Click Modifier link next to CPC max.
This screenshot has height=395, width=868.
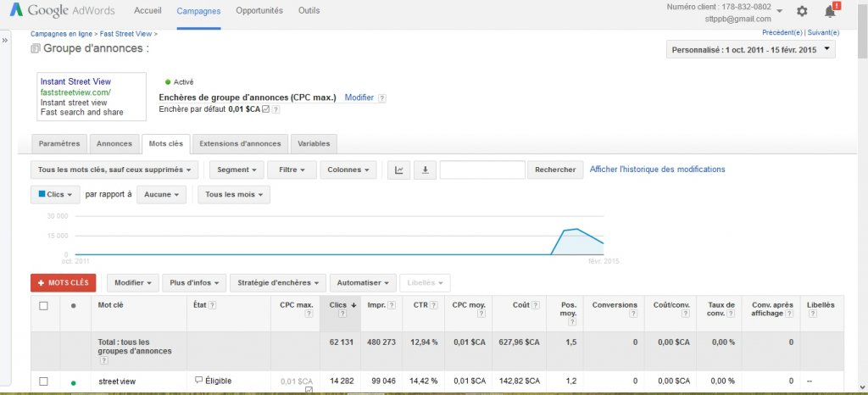[x=359, y=97]
